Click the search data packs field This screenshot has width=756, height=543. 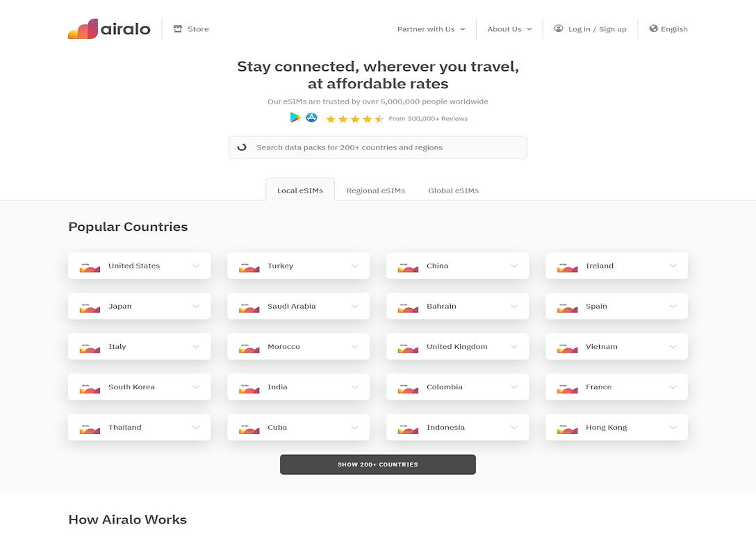(377, 147)
